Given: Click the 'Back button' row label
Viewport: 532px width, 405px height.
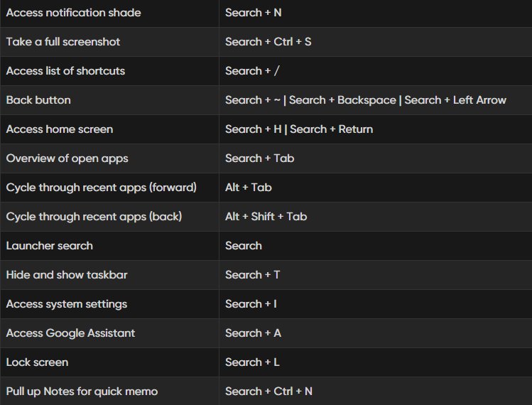Looking at the screenshot, I should click(38, 100).
